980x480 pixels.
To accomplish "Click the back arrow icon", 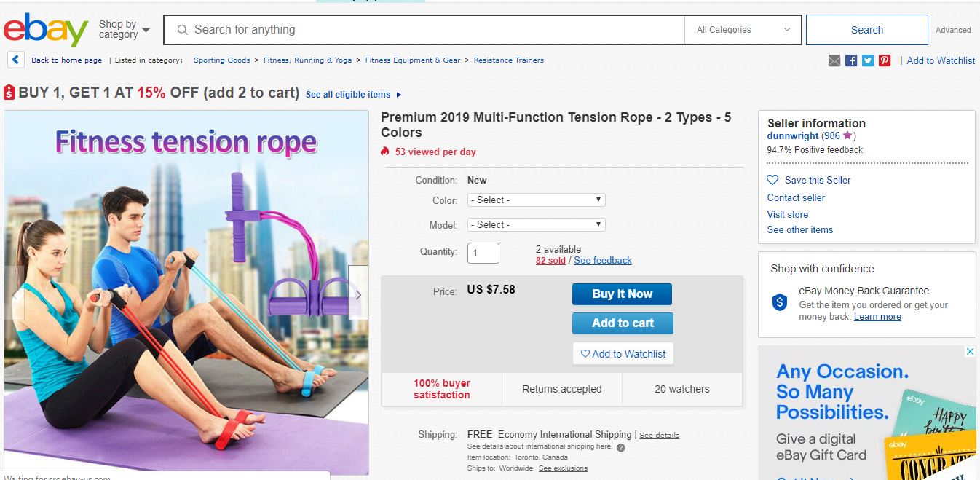I will tap(15, 60).
